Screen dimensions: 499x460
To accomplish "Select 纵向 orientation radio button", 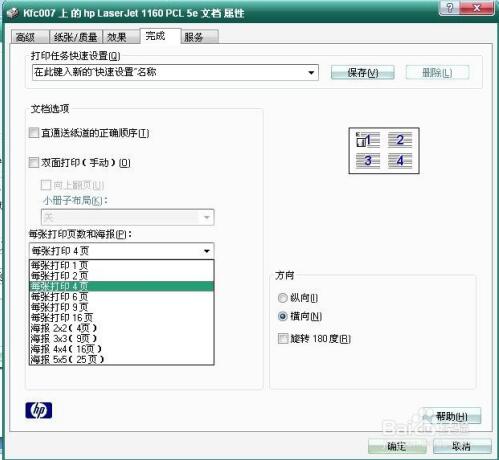I will pyautogui.click(x=283, y=298).
